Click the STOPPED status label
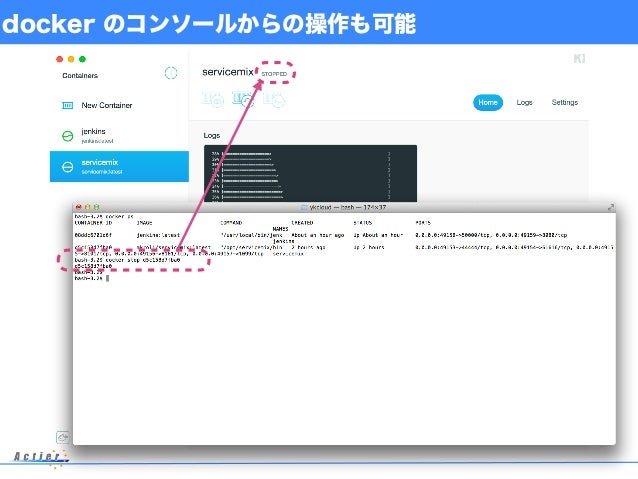The image size is (638, 479). 274,74
